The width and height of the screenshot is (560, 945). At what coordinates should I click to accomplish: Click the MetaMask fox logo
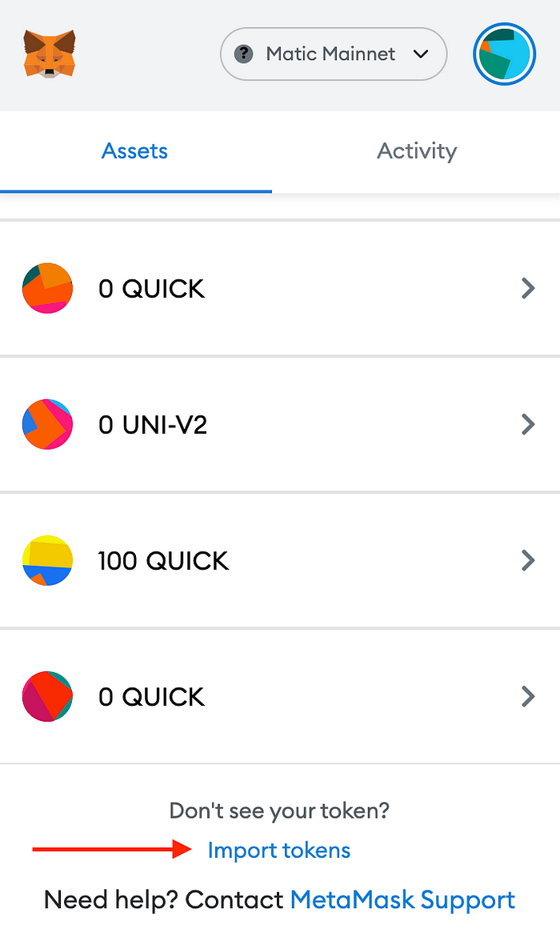50,54
